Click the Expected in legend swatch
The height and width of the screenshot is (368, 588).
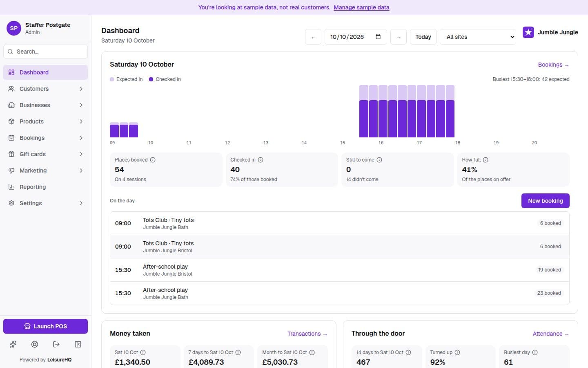click(112, 79)
